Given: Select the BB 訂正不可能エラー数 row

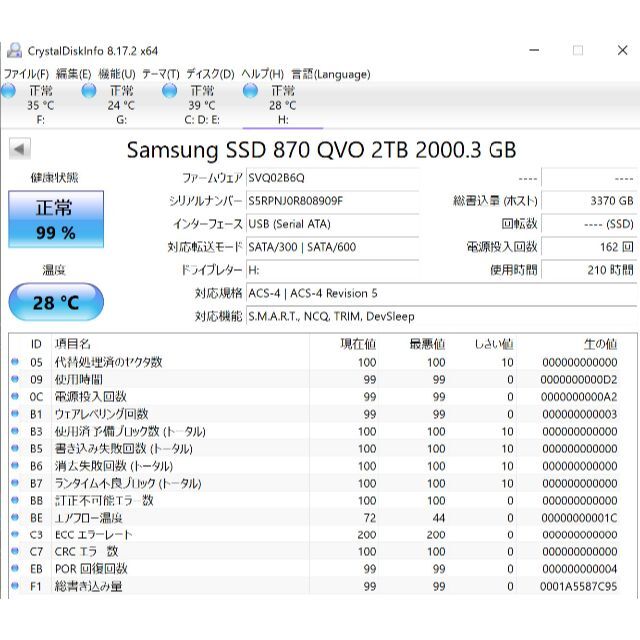Looking at the screenshot, I should point(314,500).
